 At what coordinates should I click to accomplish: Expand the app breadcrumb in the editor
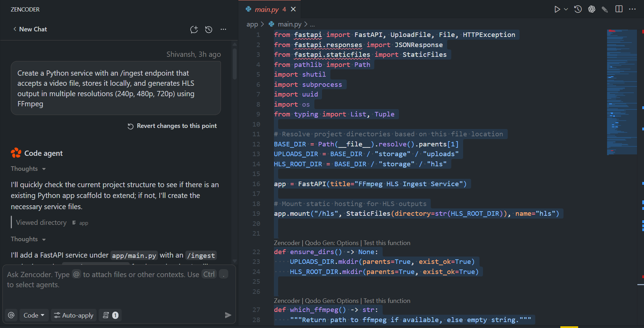[x=252, y=24]
